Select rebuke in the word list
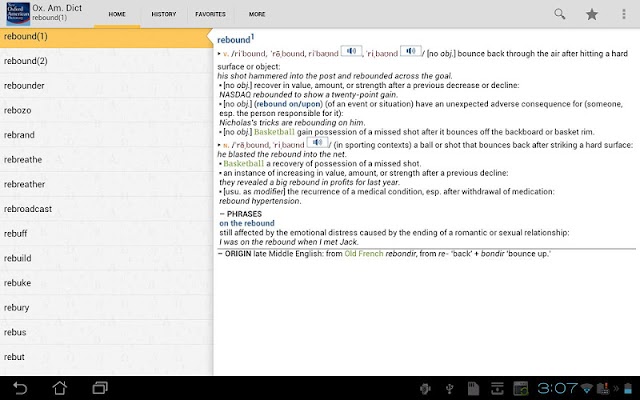This screenshot has height=400, width=640. click(106, 282)
